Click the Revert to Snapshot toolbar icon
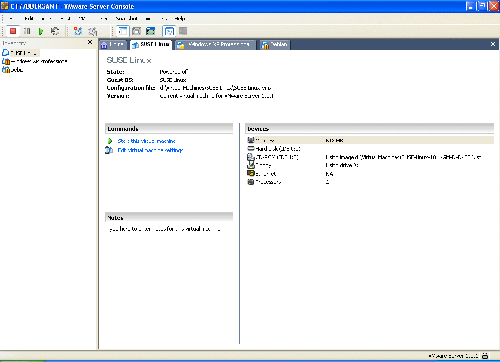 [x=92, y=31]
